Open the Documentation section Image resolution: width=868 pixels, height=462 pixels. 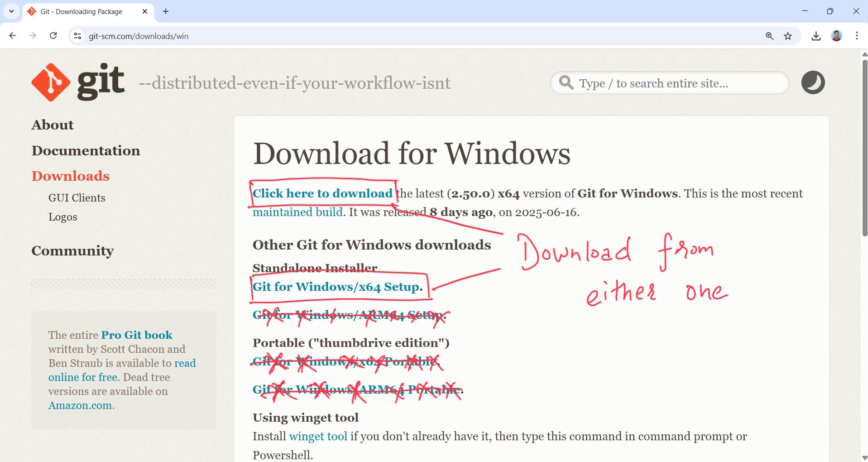86,151
